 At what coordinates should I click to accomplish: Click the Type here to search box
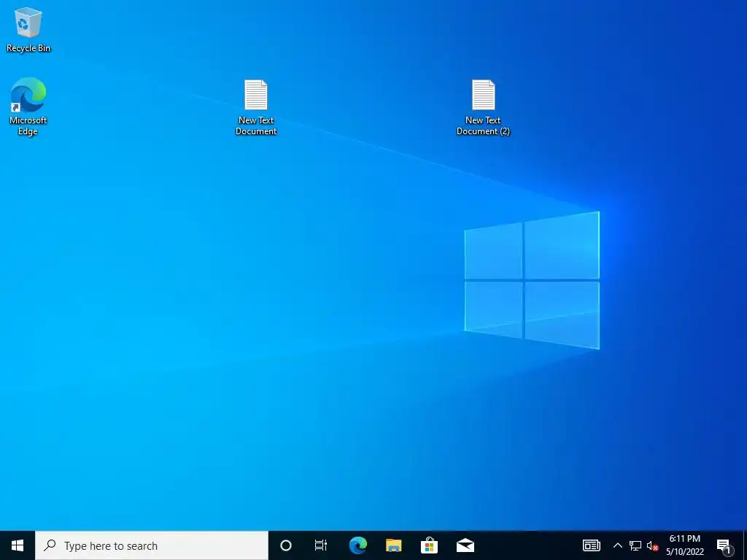pos(152,545)
